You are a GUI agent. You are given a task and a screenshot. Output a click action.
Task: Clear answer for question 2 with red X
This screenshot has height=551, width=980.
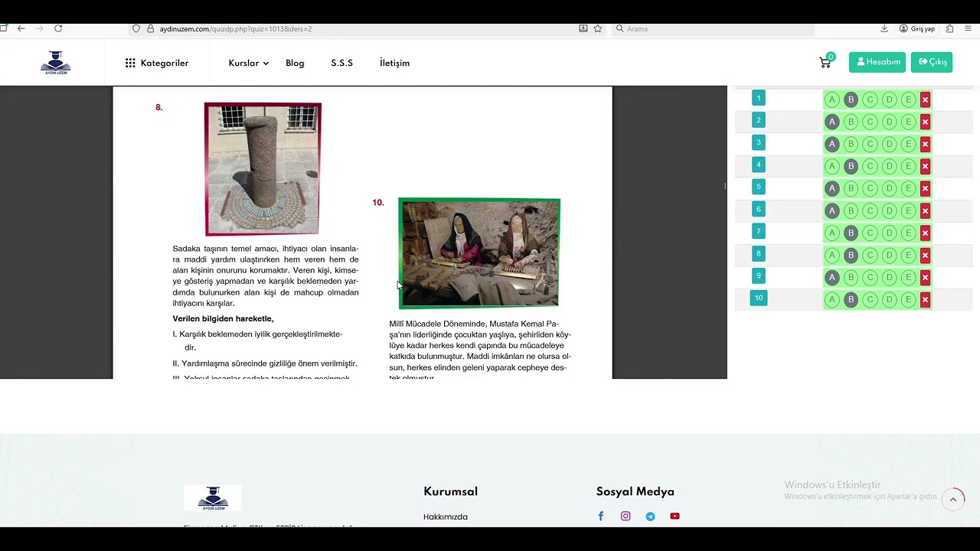[x=925, y=122]
